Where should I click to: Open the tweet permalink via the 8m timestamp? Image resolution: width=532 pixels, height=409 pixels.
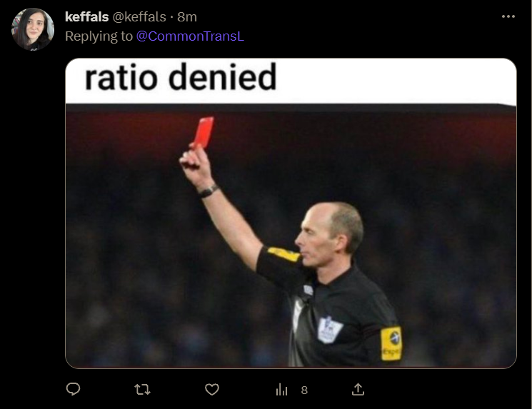pyautogui.click(x=187, y=16)
